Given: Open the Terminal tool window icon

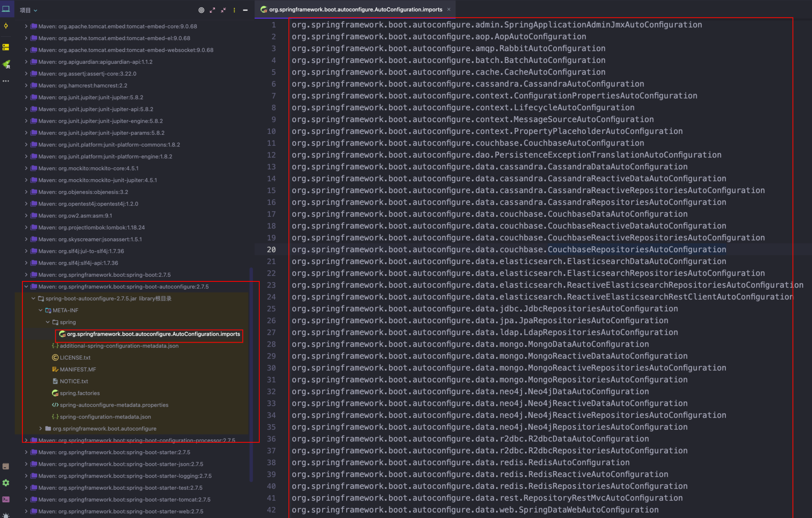Looking at the screenshot, I should [6, 499].
